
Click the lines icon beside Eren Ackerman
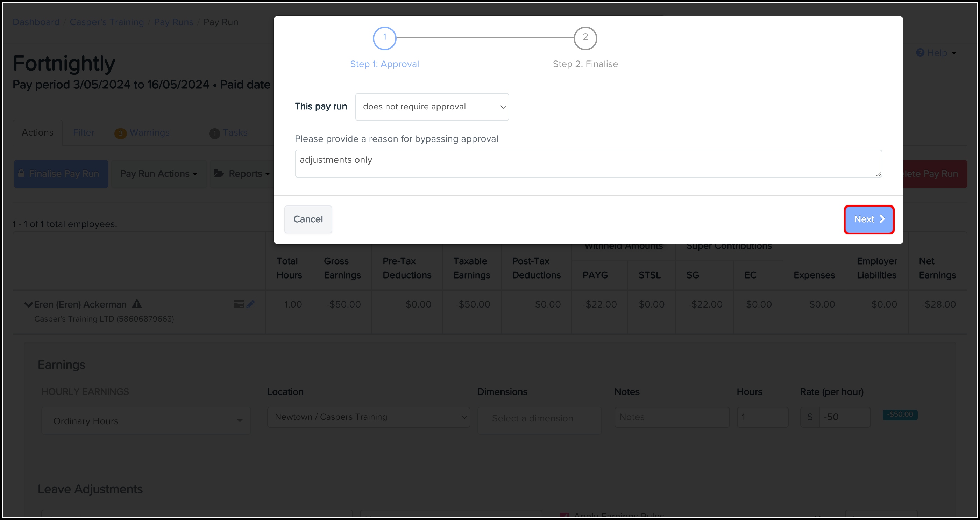239,303
